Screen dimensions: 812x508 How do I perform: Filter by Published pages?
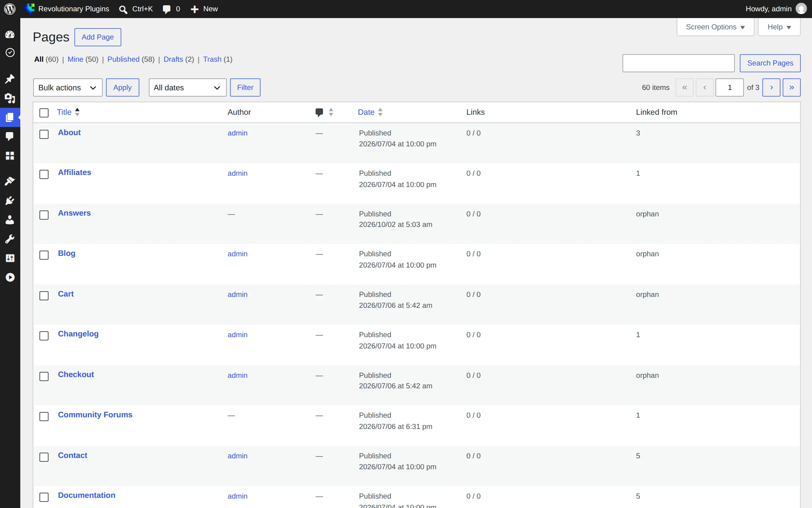pyautogui.click(x=123, y=59)
